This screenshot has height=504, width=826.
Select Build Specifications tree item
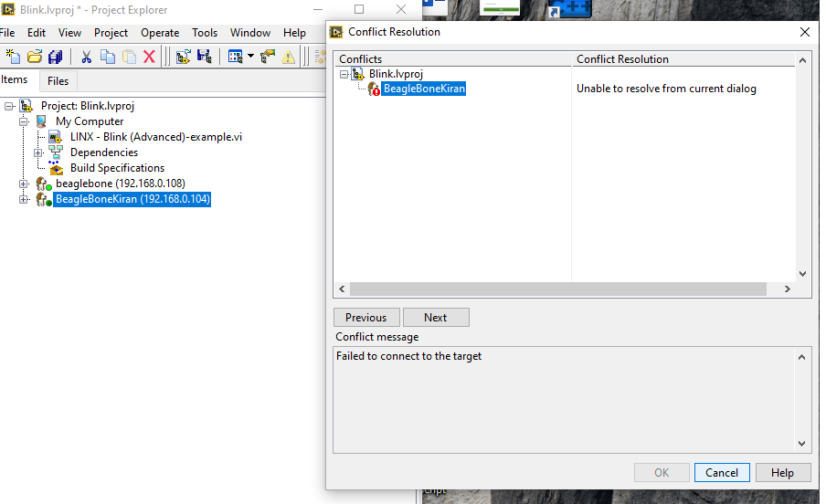(x=118, y=168)
